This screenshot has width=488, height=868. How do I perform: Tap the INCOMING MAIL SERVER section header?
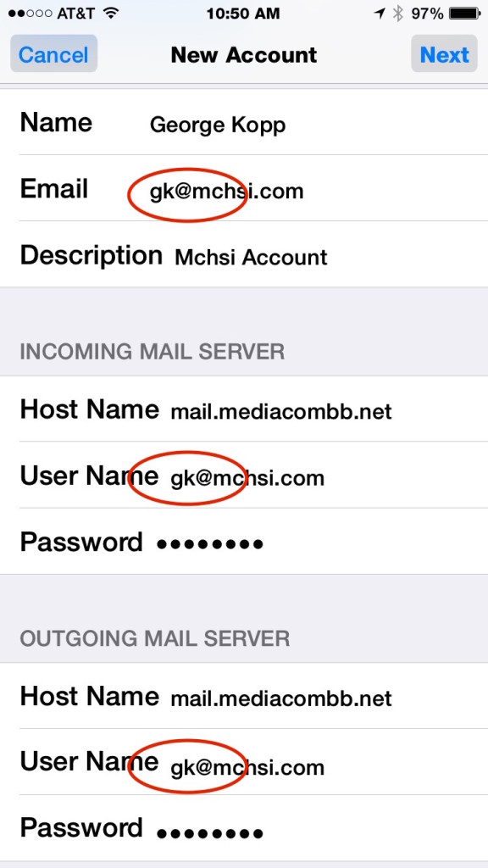(152, 352)
